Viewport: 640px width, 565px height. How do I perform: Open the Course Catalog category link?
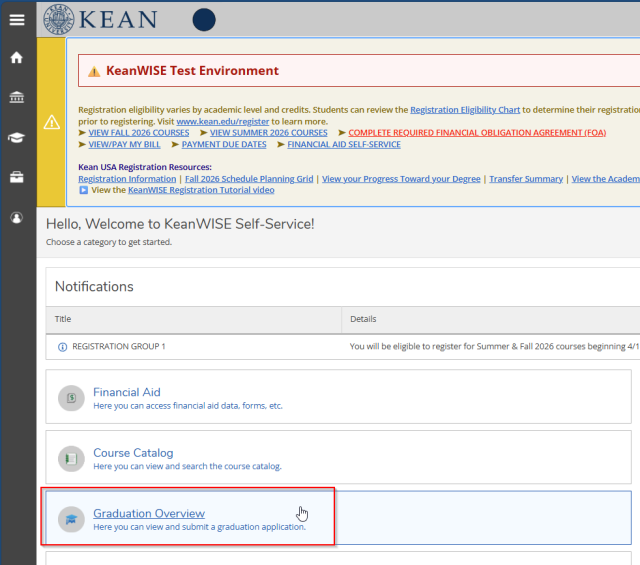pyautogui.click(x=133, y=453)
